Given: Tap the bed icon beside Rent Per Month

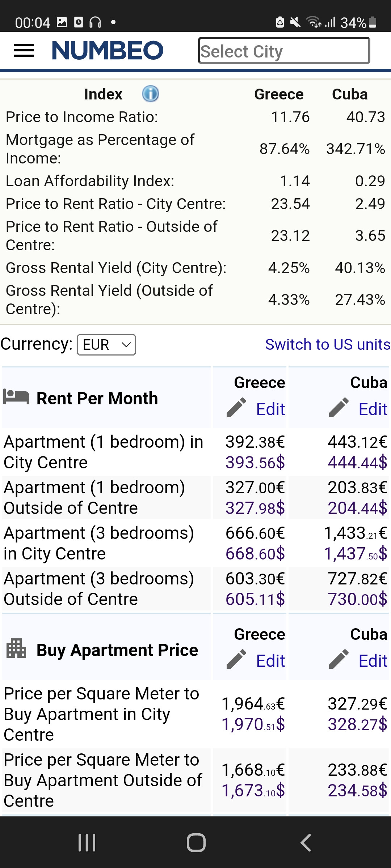Looking at the screenshot, I should coord(16,397).
